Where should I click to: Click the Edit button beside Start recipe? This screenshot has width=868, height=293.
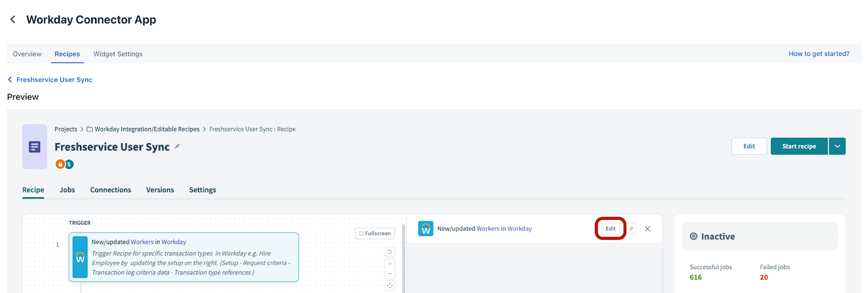749,146
